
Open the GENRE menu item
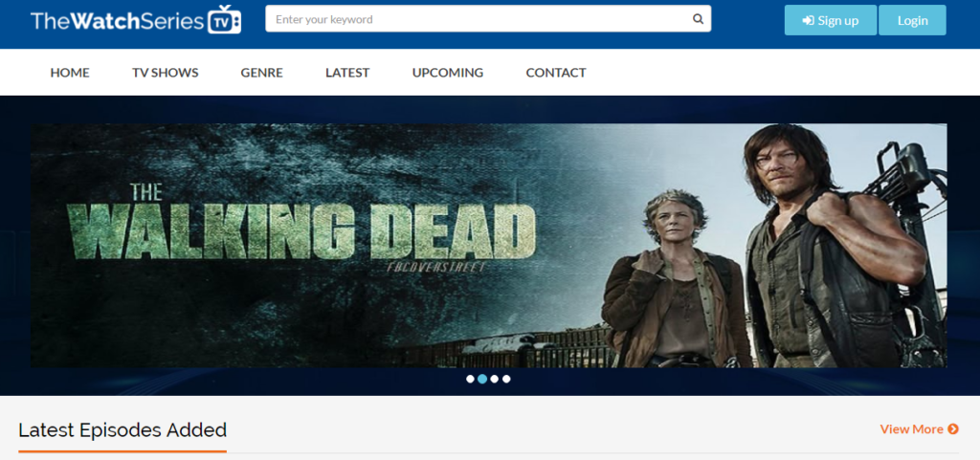click(262, 73)
